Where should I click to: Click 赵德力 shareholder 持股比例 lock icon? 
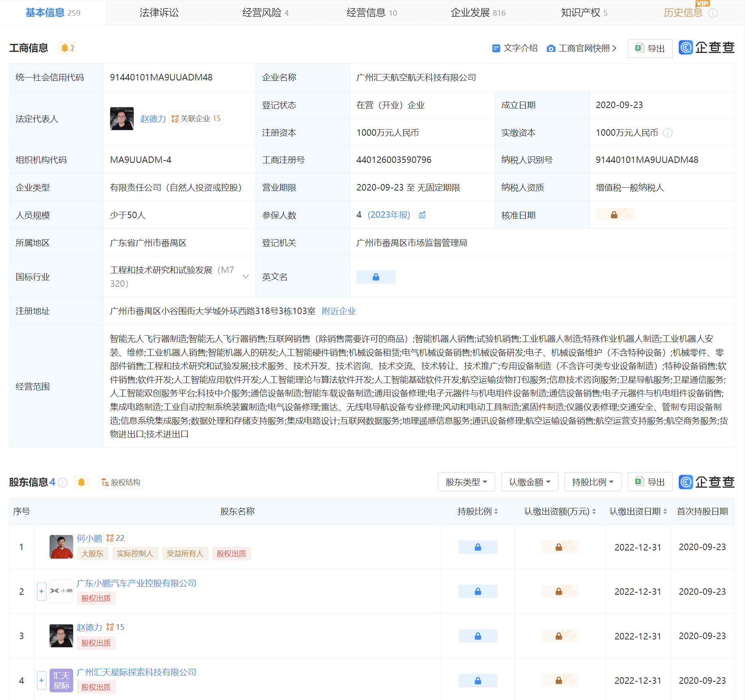coord(478,636)
